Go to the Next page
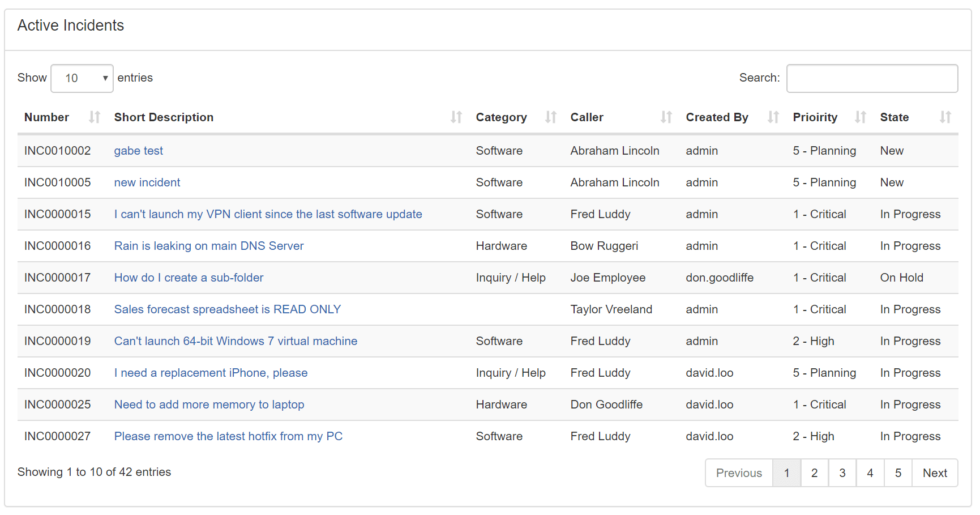This screenshot has width=980, height=515. [x=935, y=473]
